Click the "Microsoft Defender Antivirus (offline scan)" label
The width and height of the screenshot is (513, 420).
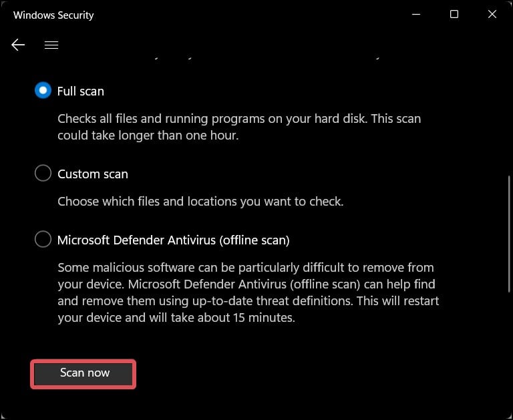point(173,239)
